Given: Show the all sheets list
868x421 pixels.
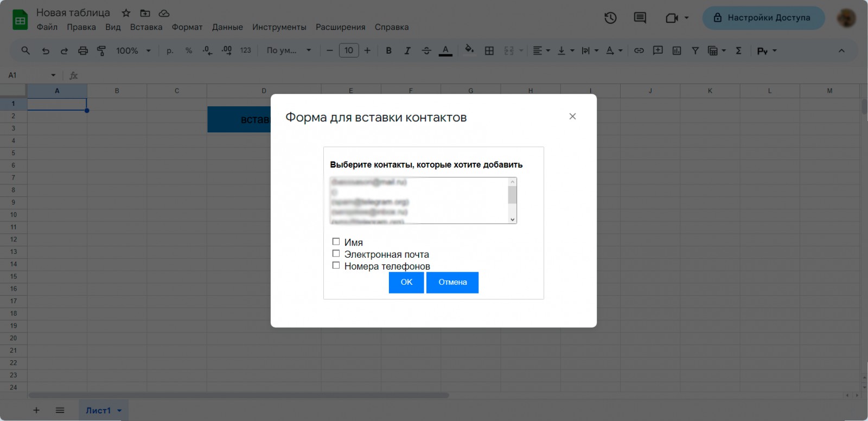Looking at the screenshot, I should (x=60, y=411).
